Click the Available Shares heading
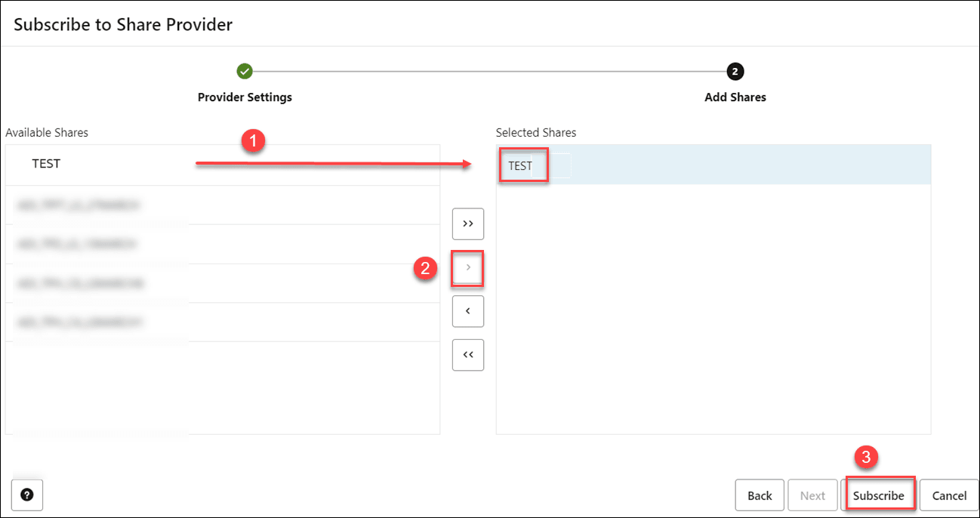The height and width of the screenshot is (518, 980). (47, 132)
